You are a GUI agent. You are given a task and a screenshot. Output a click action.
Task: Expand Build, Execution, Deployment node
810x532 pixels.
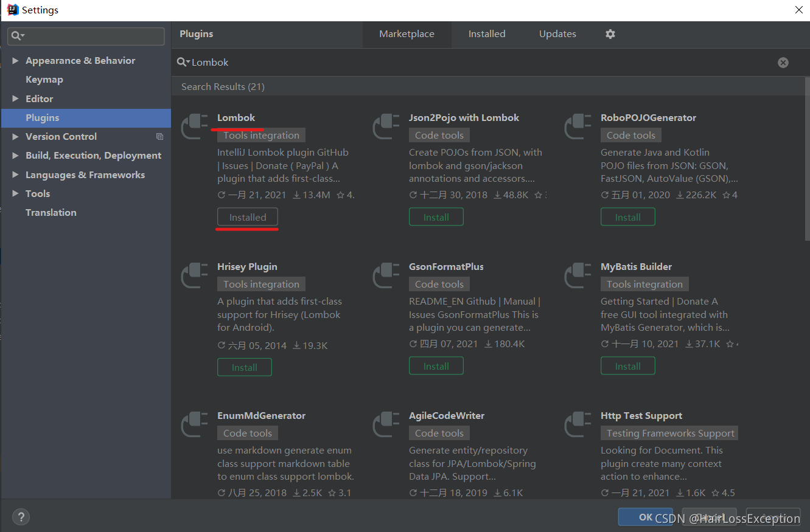pyautogui.click(x=16, y=156)
